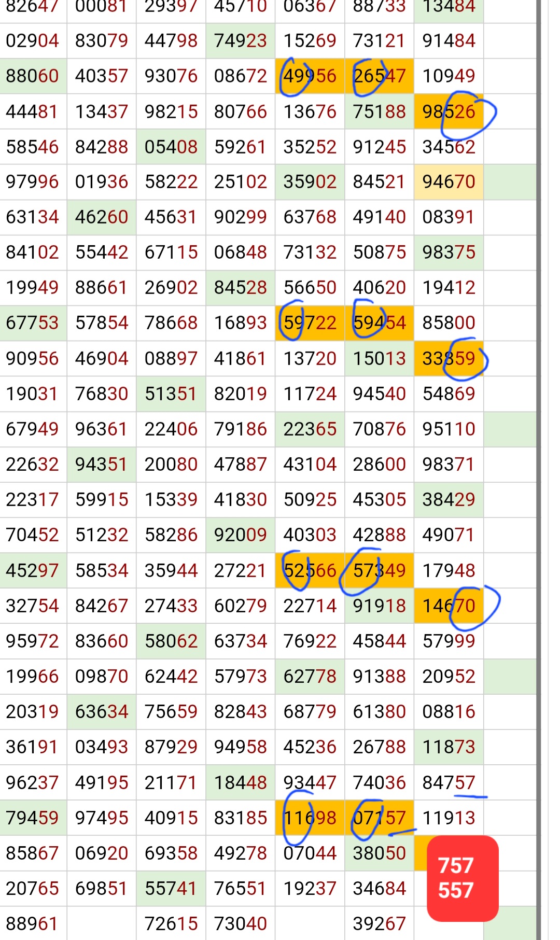The height and width of the screenshot is (940, 560).
Task: Click the orange cell 52566
Action: [310, 570]
